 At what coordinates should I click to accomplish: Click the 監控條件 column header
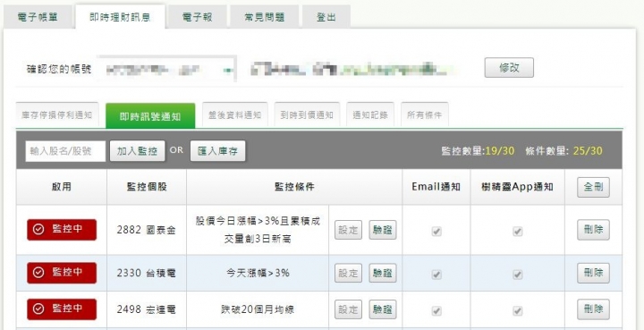[294, 187]
